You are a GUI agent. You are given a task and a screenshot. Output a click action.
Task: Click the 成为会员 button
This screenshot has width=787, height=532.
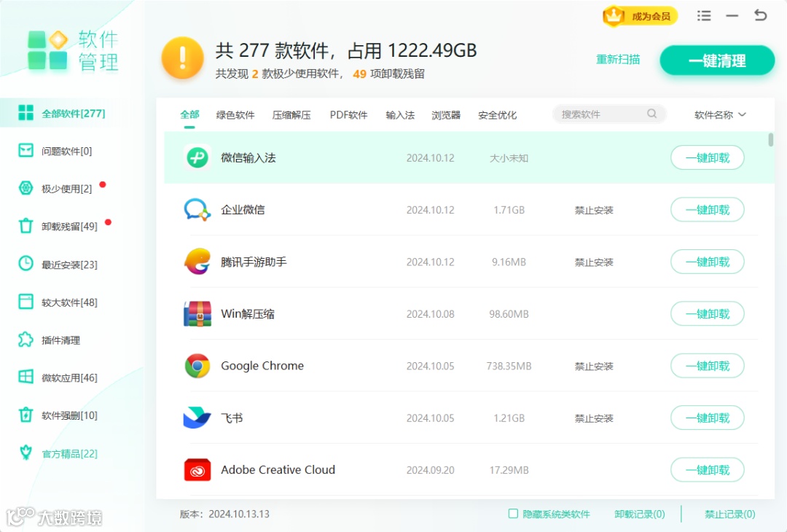(641, 16)
